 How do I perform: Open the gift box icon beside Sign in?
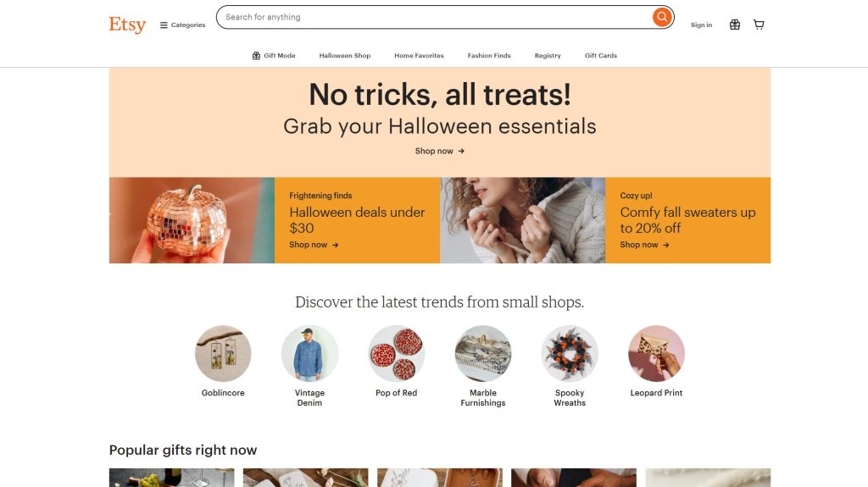pos(735,25)
